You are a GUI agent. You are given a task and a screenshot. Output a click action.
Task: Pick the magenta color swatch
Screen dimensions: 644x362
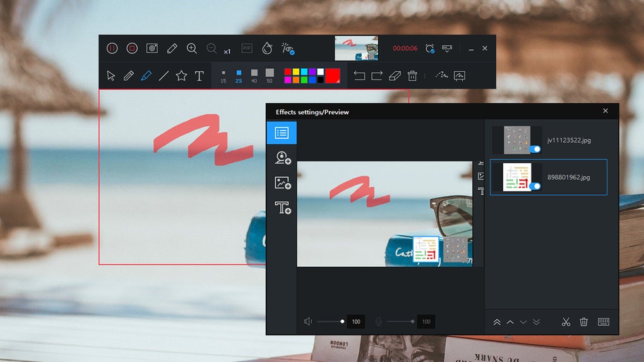[287, 79]
